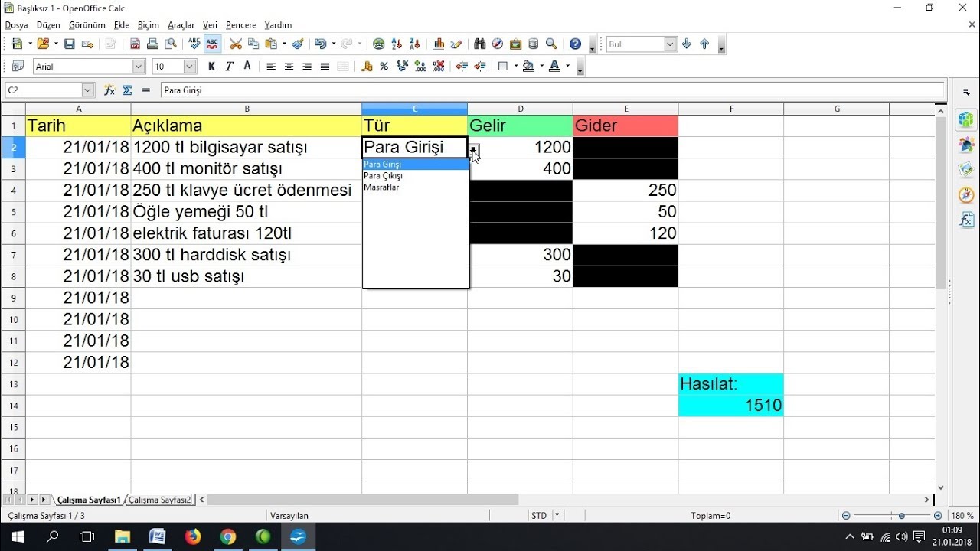Open Page Preview from the toolbar

(x=171, y=44)
